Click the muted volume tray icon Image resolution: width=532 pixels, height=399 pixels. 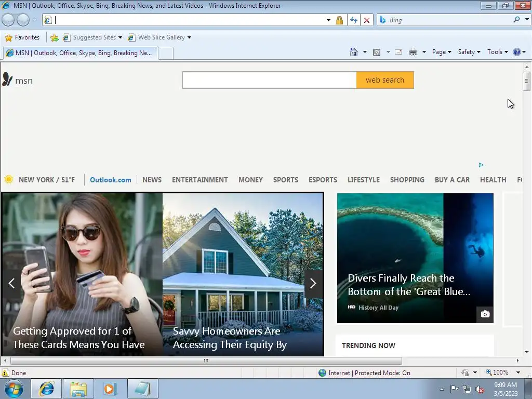tap(480, 389)
